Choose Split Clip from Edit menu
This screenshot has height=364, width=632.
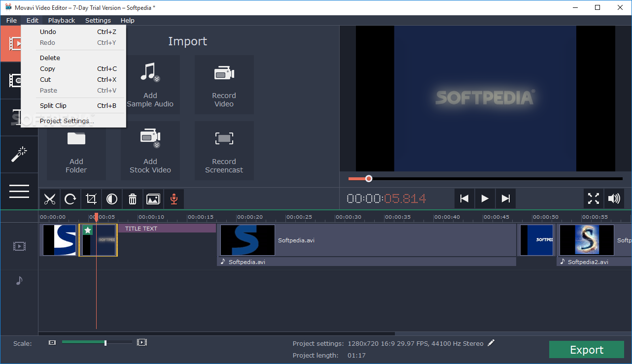(x=73, y=105)
